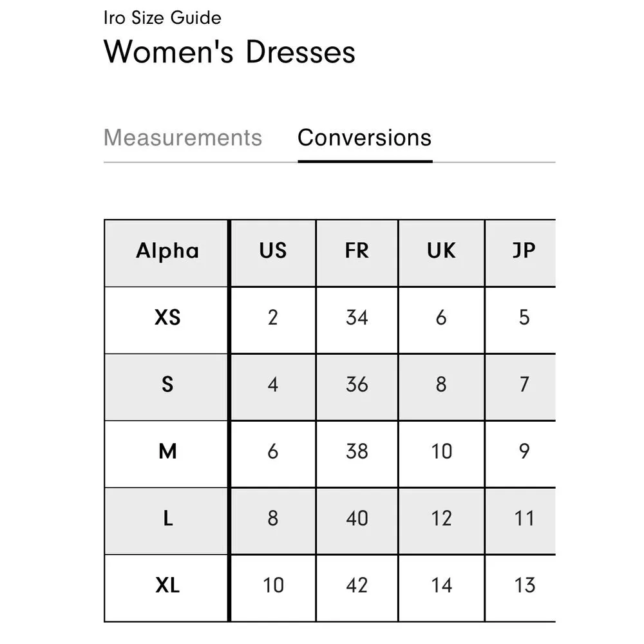Screen dimensions: 644x644
Task: Click the UK column header
Action: [x=441, y=251]
